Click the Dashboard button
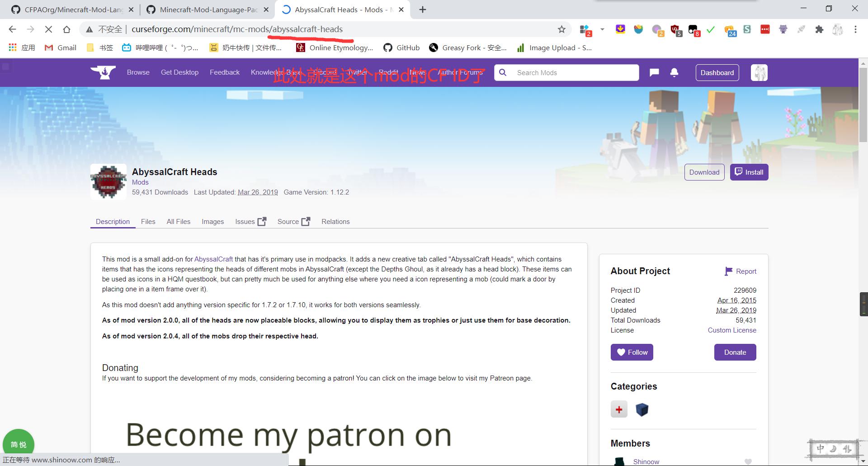868x466 pixels. [717, 73]
